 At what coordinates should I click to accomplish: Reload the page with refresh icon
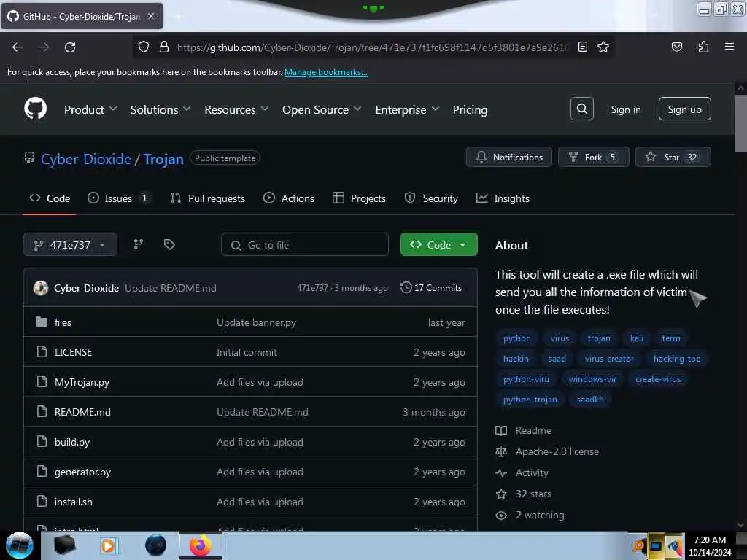coord(70,47)
